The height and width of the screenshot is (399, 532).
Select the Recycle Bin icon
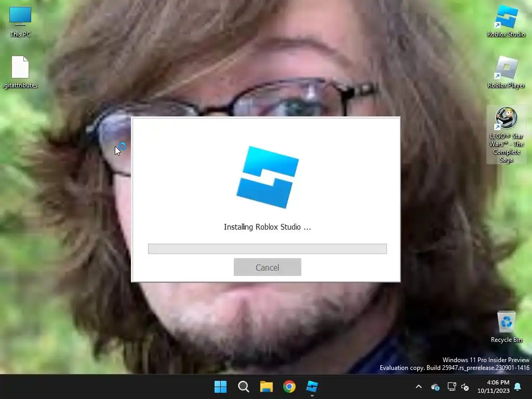click(506, 327)
